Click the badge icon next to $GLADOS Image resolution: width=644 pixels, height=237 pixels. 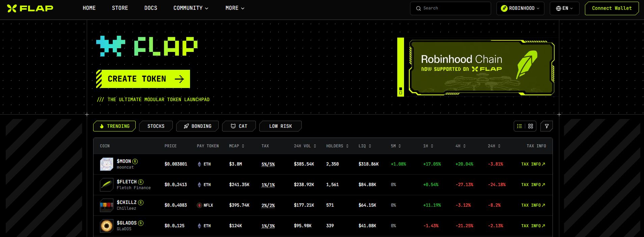pos(141,223)
